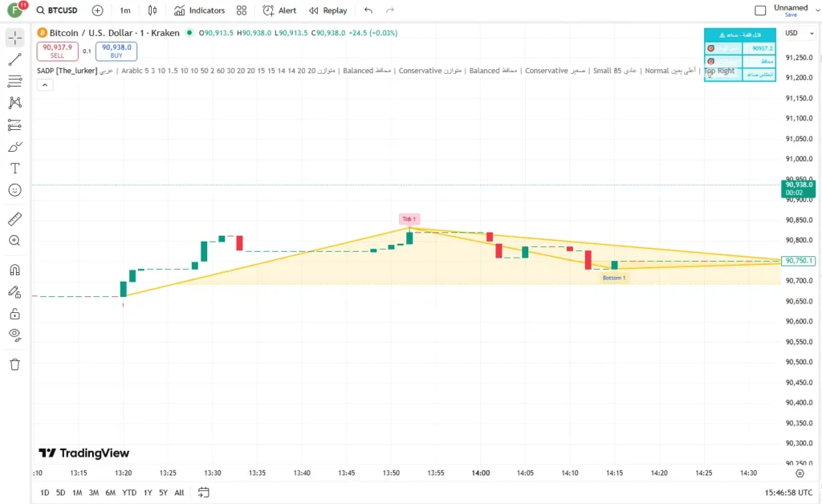The image size is (822, 504).
Task: Open the Indicators dialog
Action: 199,10
